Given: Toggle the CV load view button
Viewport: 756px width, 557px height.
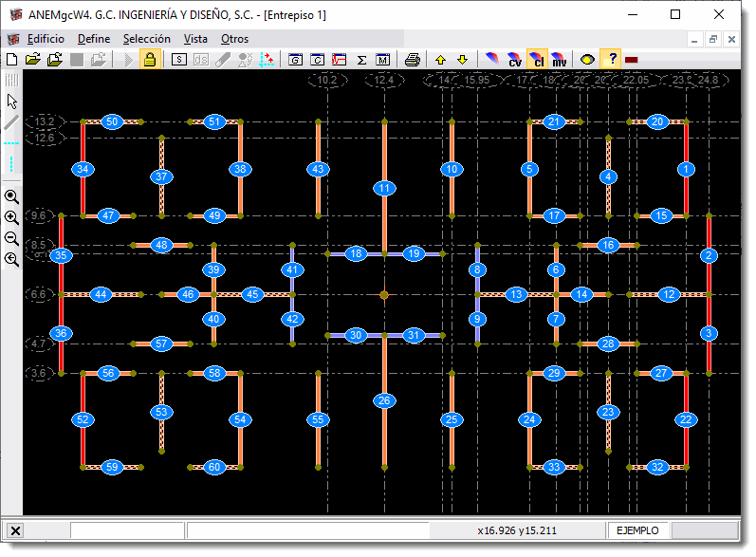Looking at the screenshot, I should coord(514,59).
